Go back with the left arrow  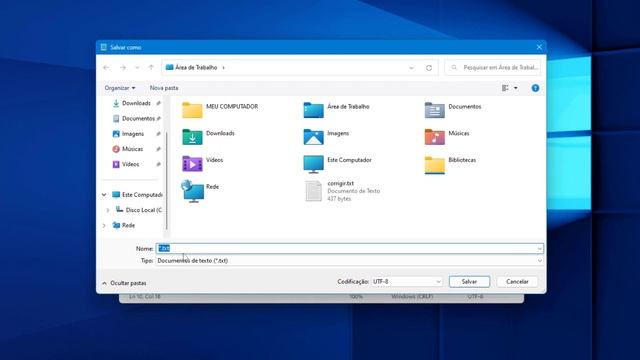[106, 67]
